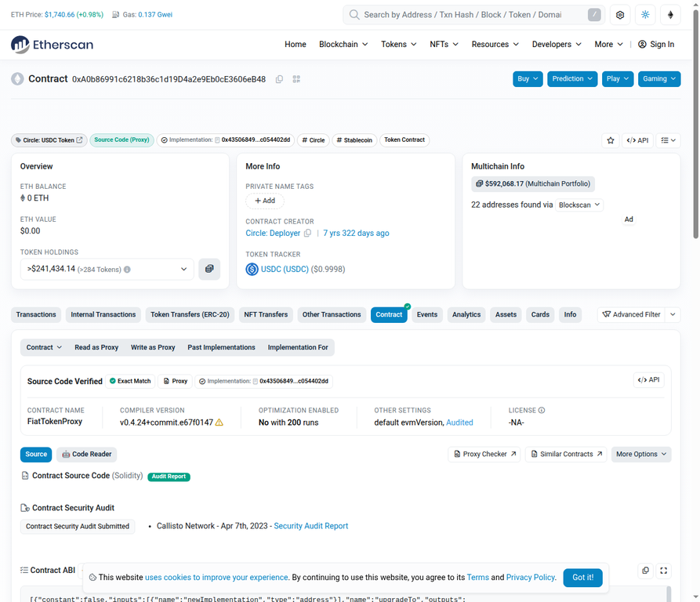Click the Stablecoin tag

click(354, 140)
